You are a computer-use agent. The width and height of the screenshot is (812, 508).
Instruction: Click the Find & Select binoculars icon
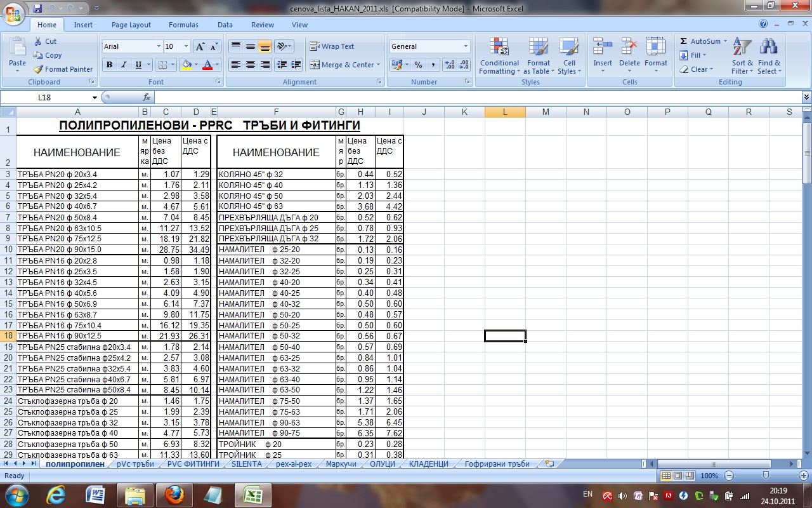point(769,48)
